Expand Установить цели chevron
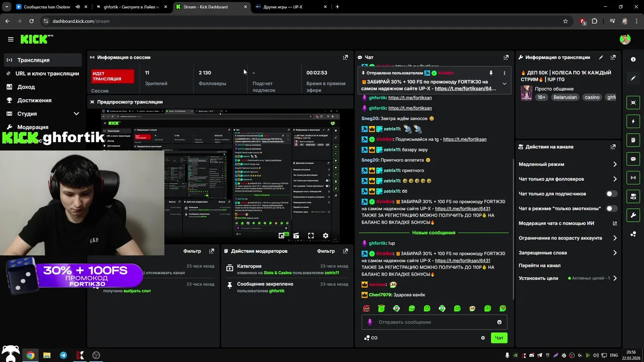Screen dimensions: 644x362 (x=615, y=278)
